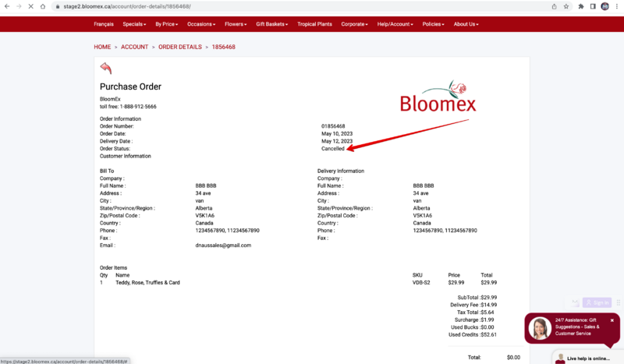Click the Delivery Information phone numbers
This screenshot has height=364, width=624.
click(x=445, y=231)
